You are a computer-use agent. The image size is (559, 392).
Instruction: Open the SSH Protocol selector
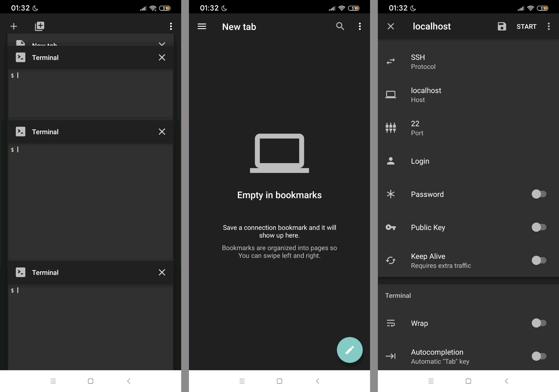[466, 62]
